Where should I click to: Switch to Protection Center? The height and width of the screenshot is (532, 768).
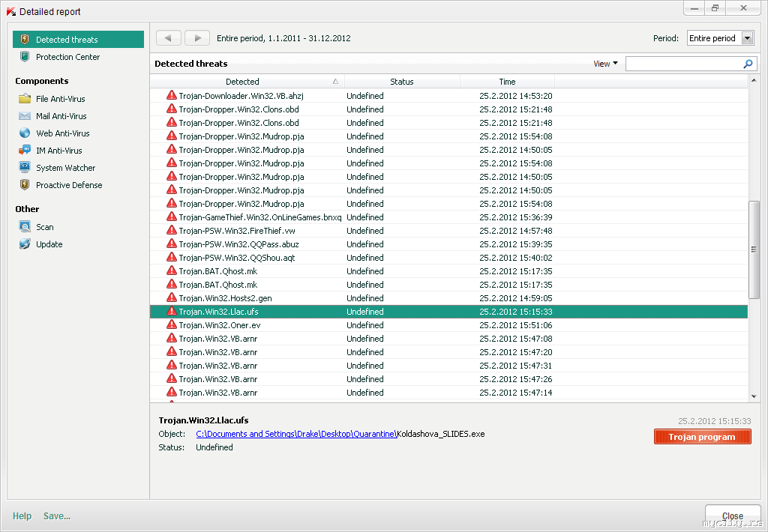click(67, 57)
